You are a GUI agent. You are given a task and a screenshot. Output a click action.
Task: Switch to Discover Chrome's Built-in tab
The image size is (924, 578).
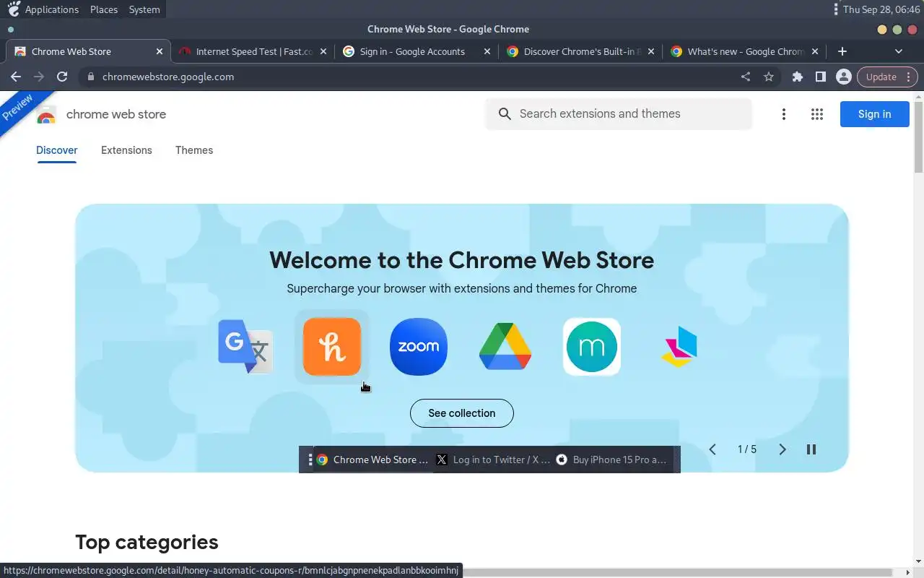point(580,51)
